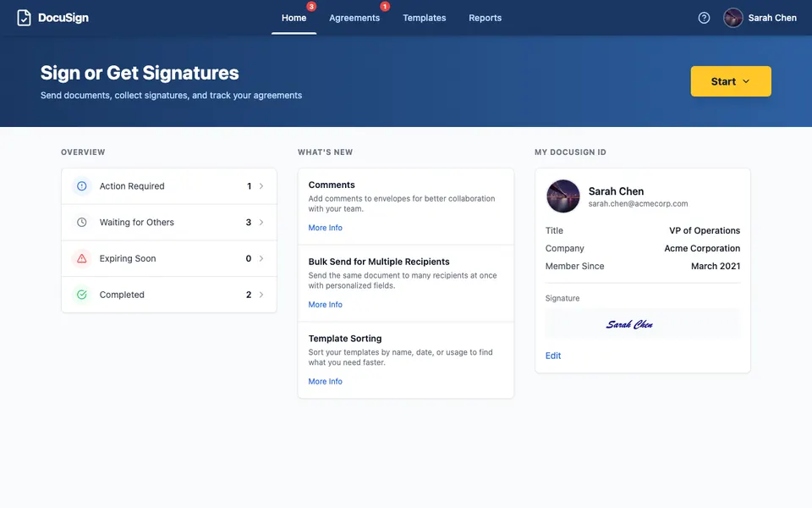Click the Template Sorting heading
The height and width of the screenshot is (508, 812).
click(345, 339)
